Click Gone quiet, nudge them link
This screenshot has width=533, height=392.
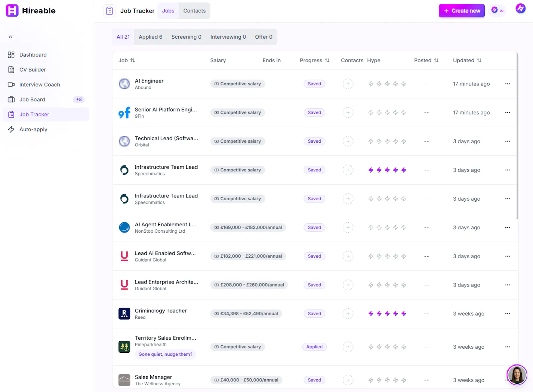click(x=165, y=354)
